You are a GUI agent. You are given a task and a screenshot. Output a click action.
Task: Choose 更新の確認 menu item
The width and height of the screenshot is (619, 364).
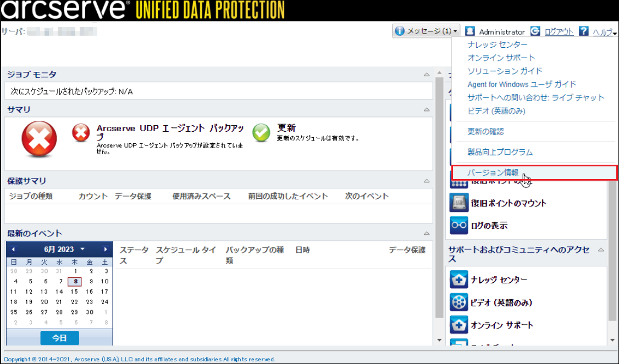485,132
